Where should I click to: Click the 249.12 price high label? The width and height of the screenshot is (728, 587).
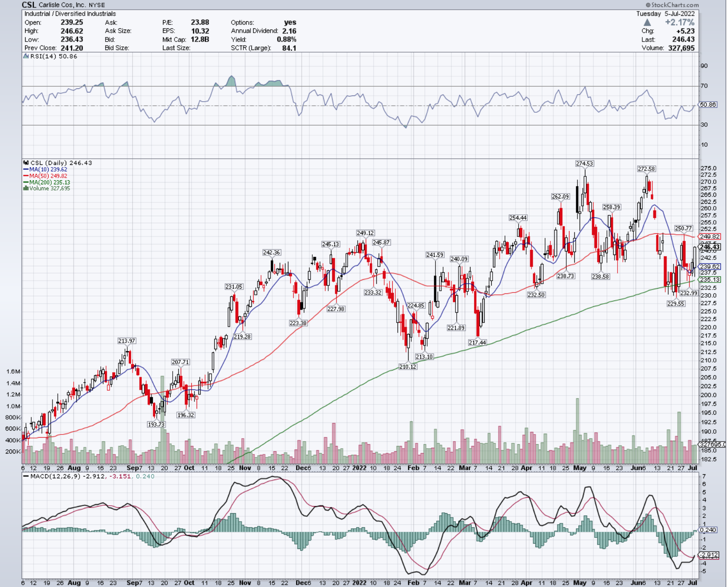(x=365, y=233)
